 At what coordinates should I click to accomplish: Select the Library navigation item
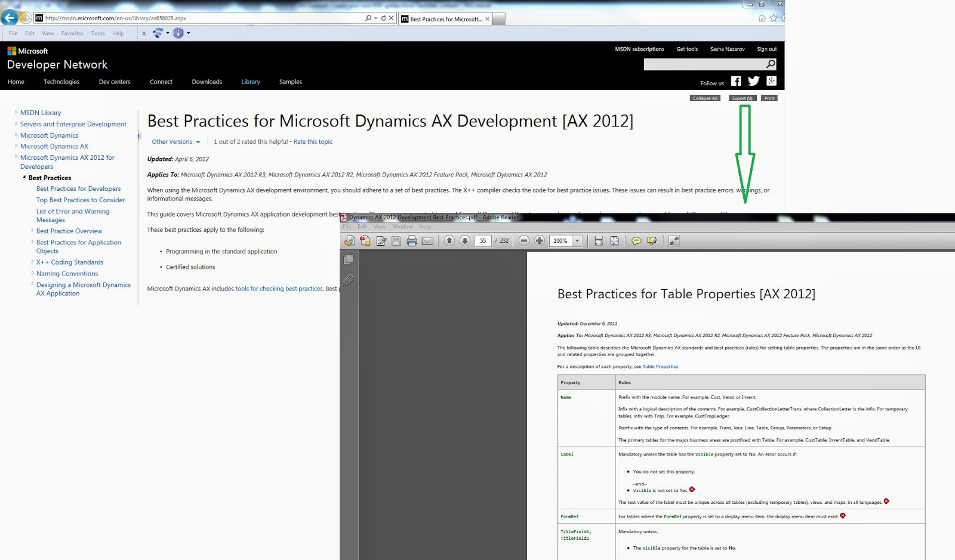tap(251, 82)
